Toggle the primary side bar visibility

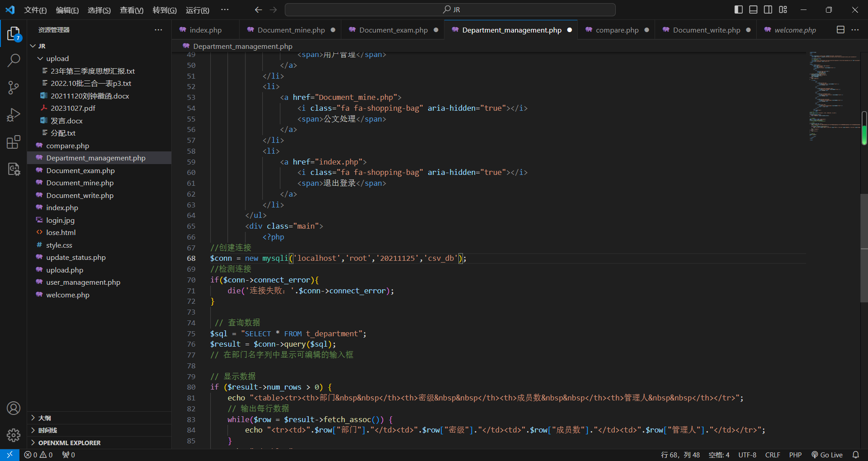point(738,9)
